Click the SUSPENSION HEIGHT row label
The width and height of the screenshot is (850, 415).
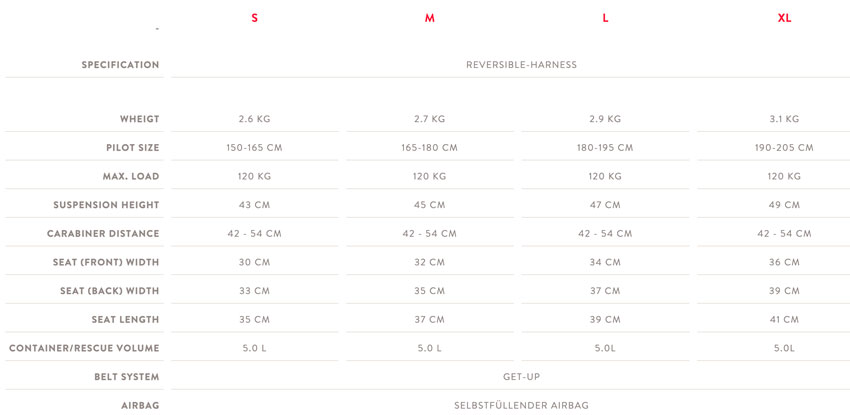pyautogui.click(x=106, y=205)
